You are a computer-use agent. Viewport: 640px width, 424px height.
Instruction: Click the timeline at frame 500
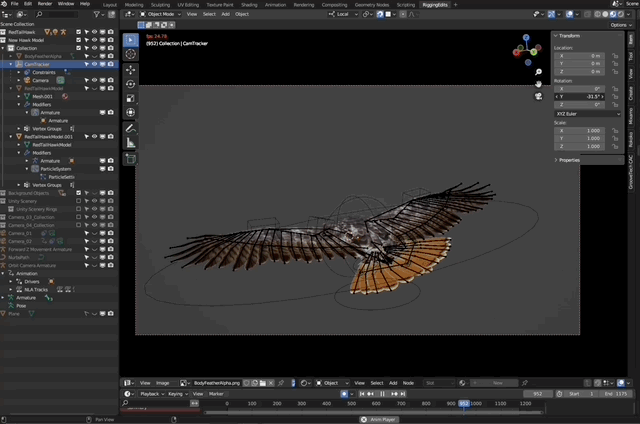tap(352, 403)
